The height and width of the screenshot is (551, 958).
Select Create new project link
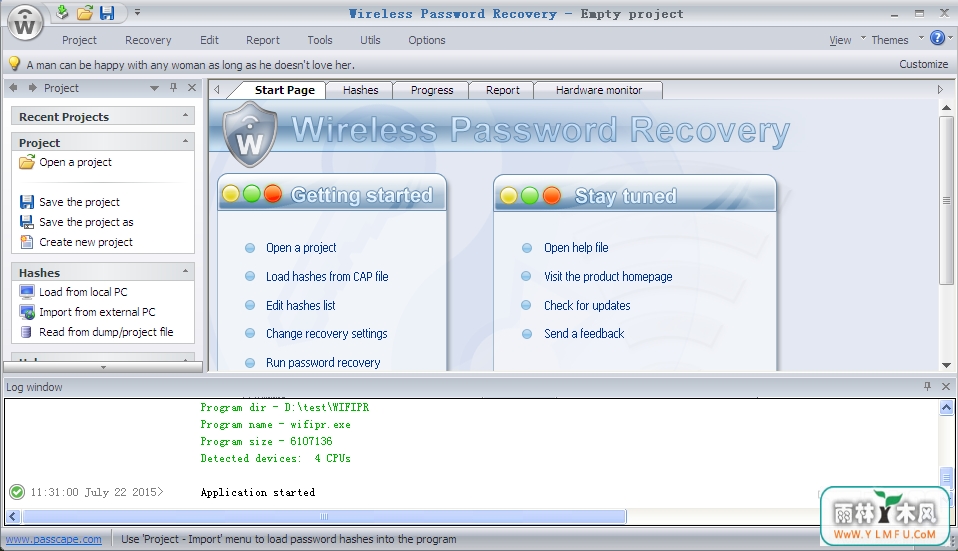click(86, 243)
